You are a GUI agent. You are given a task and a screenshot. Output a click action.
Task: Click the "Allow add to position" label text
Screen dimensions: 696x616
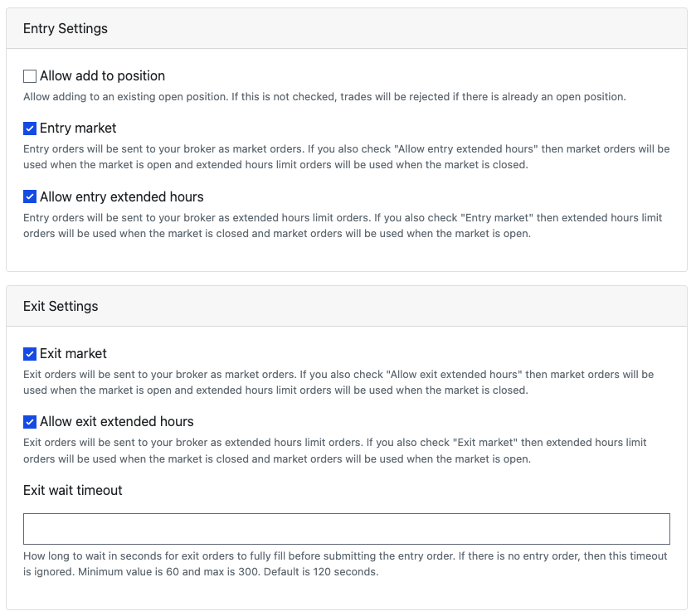[102, 76]
